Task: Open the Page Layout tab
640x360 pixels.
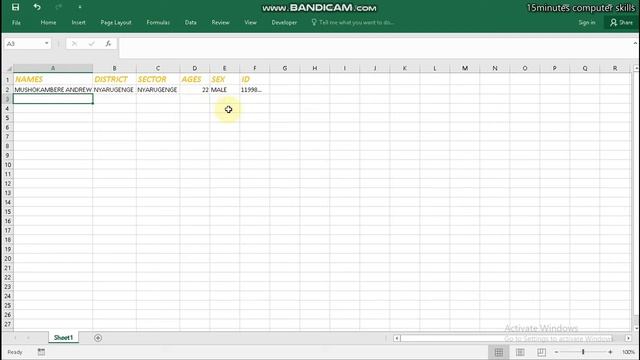Action: 116,22
